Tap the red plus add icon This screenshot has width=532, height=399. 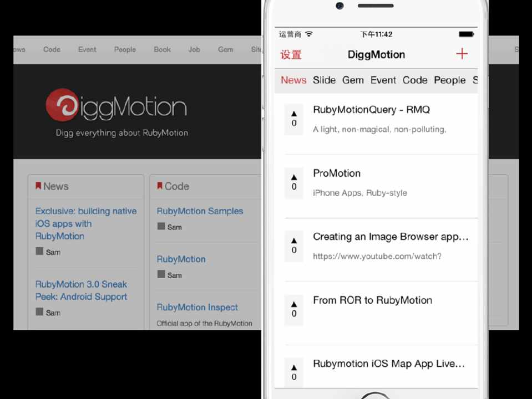point(462,54)
